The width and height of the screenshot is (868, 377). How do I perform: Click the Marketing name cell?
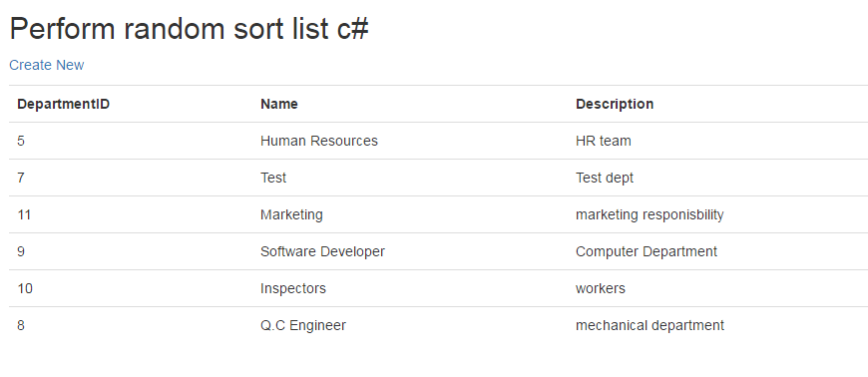(291, 214)
